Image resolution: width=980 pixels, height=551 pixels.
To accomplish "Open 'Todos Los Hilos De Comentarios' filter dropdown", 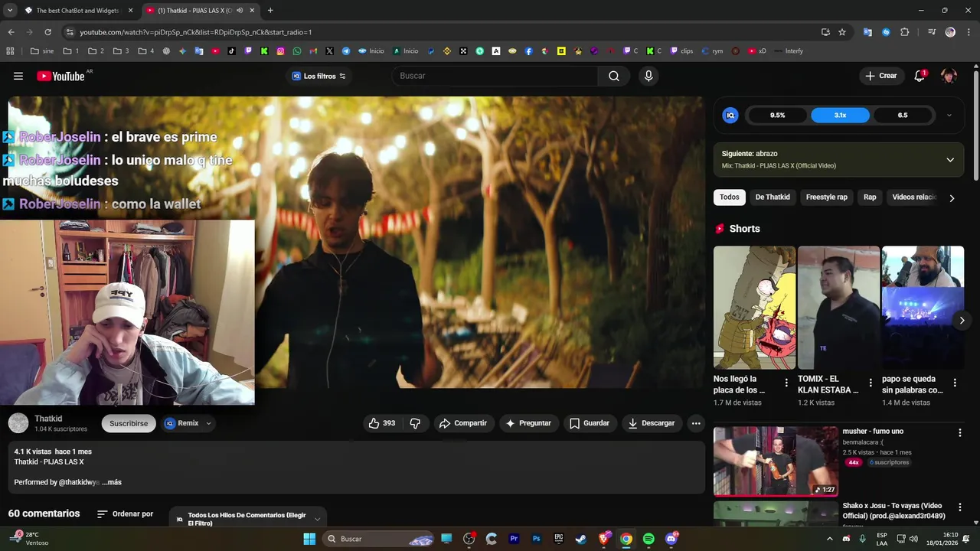I will tap(247, 519).
